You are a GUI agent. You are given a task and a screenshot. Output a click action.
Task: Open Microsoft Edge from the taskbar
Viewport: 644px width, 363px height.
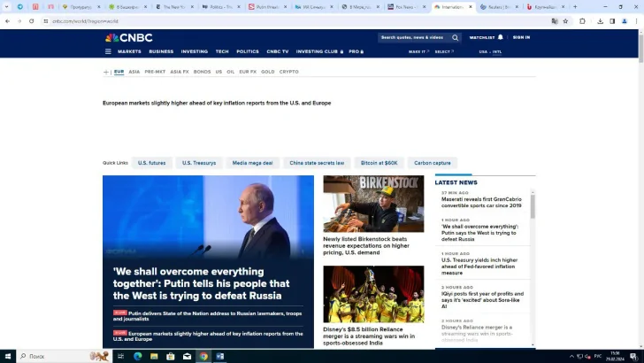137,356
